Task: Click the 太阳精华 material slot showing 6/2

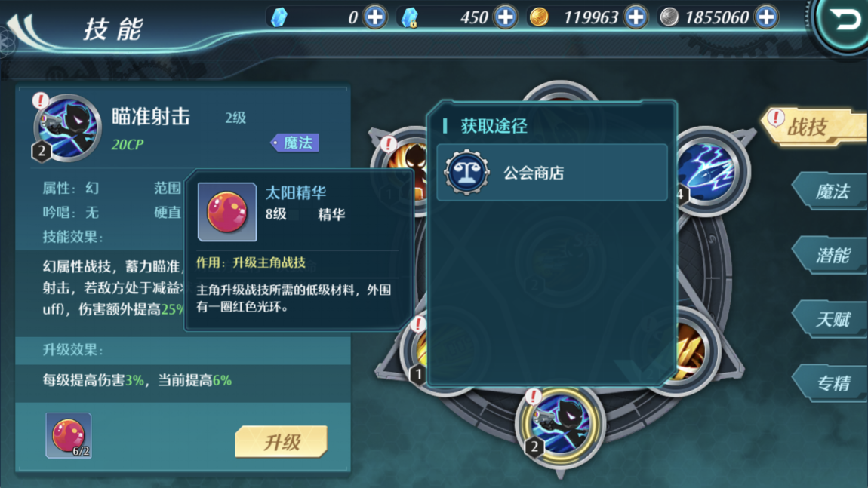Action: pos(69,435)
